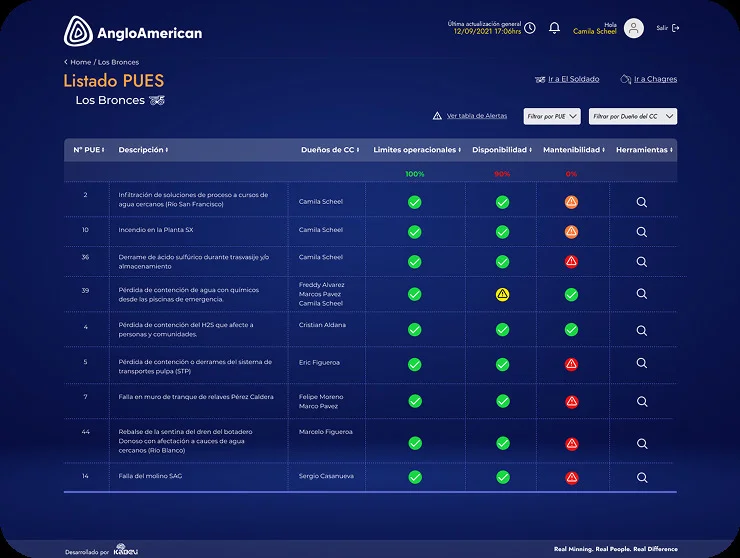Expand Filtrar por PUE dropdown
The width and height of the screenshot is (740, 558).
[552, 116]
